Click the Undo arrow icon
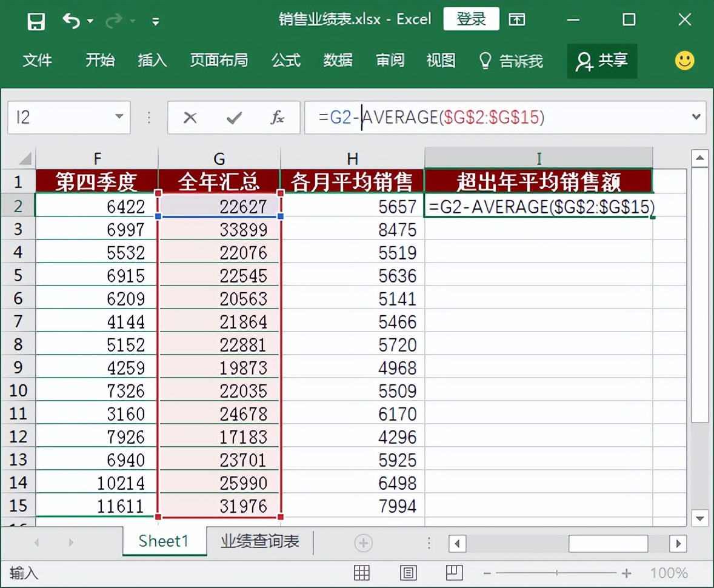Screen dimensions: 714x588 [x=72, y=19]
